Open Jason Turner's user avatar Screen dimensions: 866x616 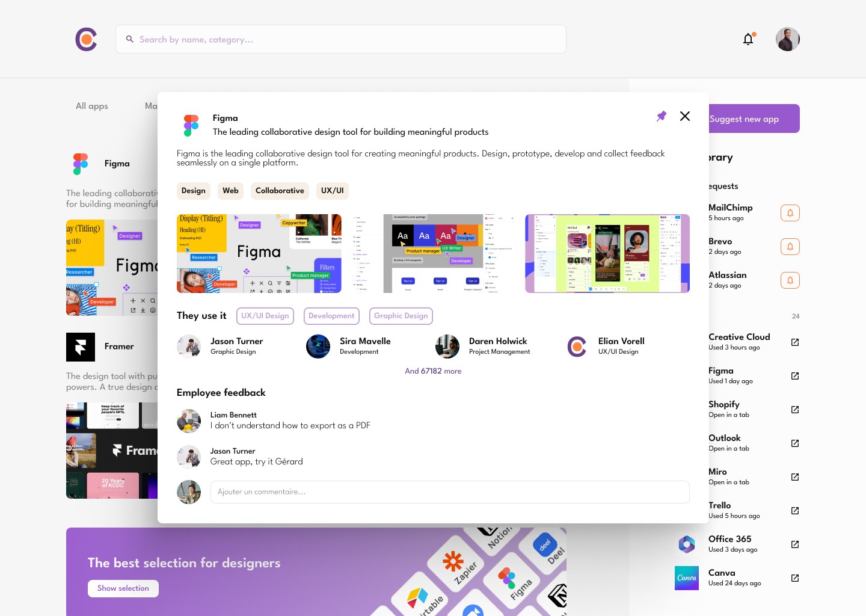(189, 346)
